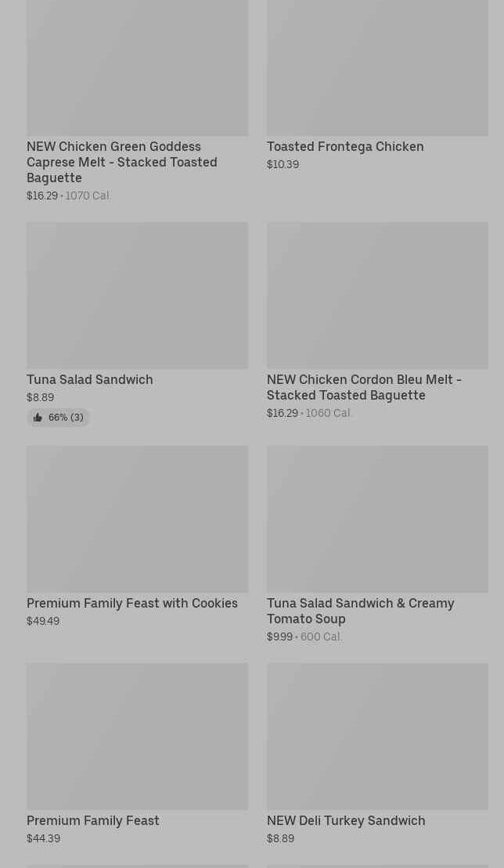Tap the NEW Deli Turkey Sandwich image

[377, 736]
